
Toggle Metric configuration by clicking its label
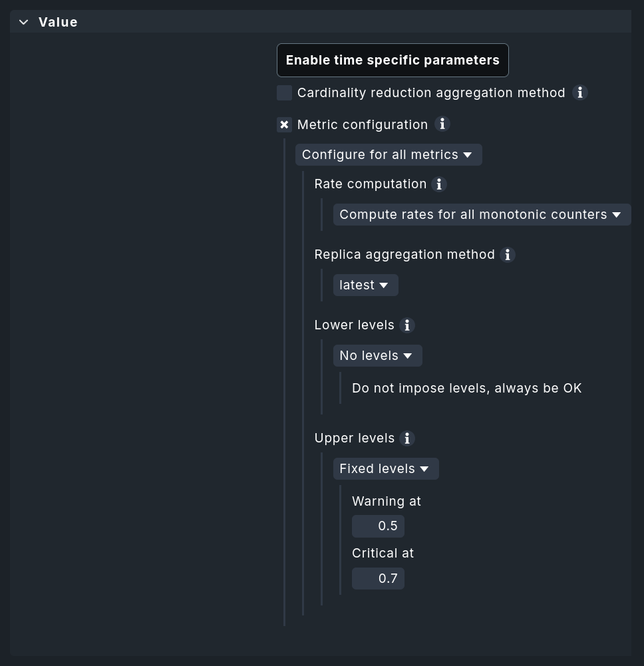(x=363, y=124)
